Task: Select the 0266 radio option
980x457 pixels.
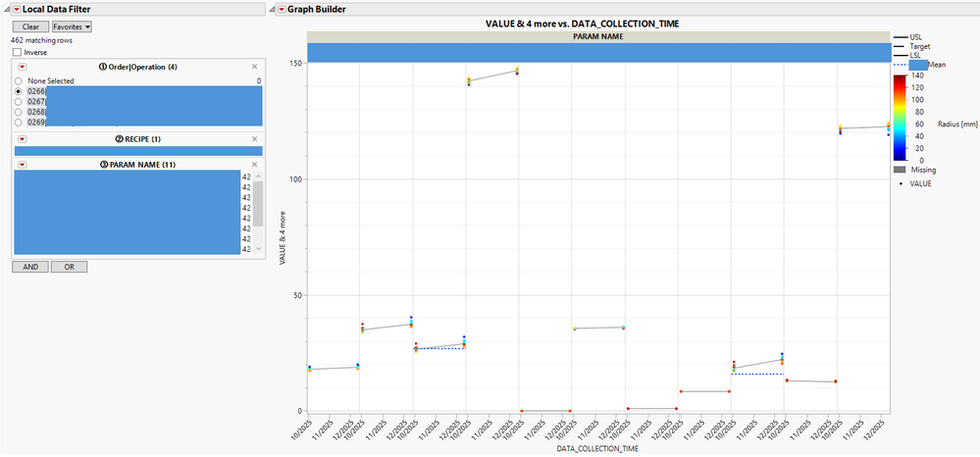Action: tap(19, 91)
